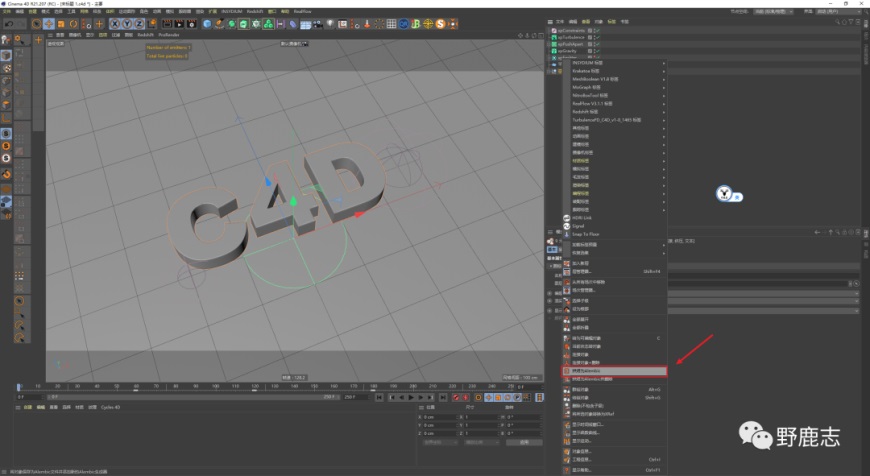
Task: Choose Make Editable entry with C shortcut
Action: point(615,338)
